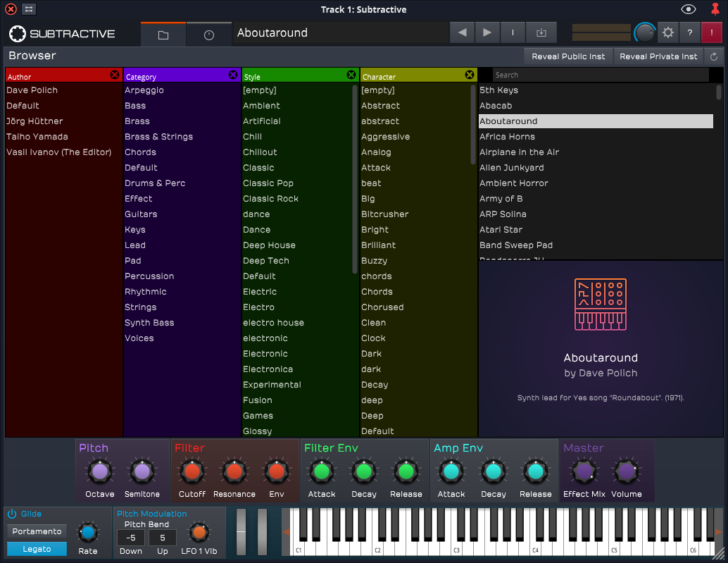Click the red exclamation alert button
The width and height of the screenshot is (728, 563).
711,32
